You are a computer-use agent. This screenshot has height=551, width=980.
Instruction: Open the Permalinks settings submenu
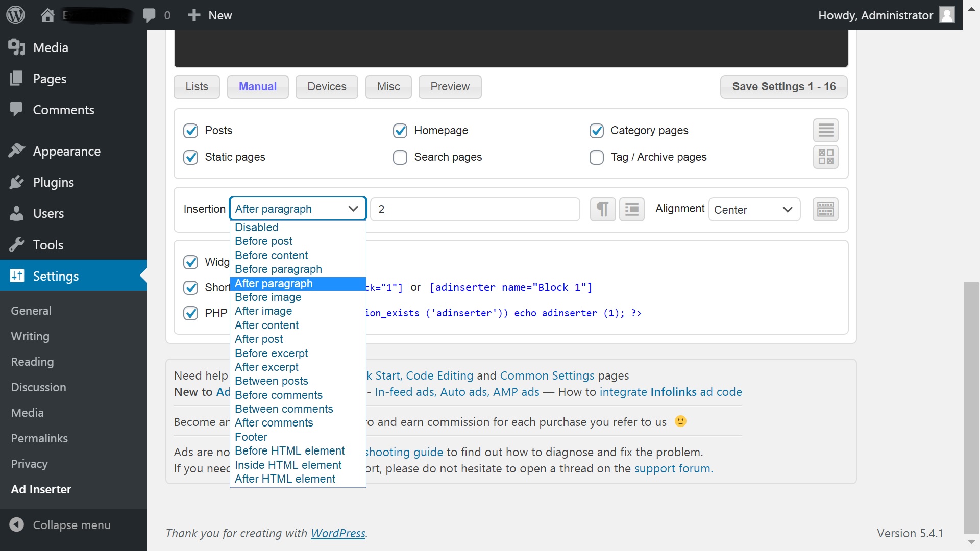39,438
